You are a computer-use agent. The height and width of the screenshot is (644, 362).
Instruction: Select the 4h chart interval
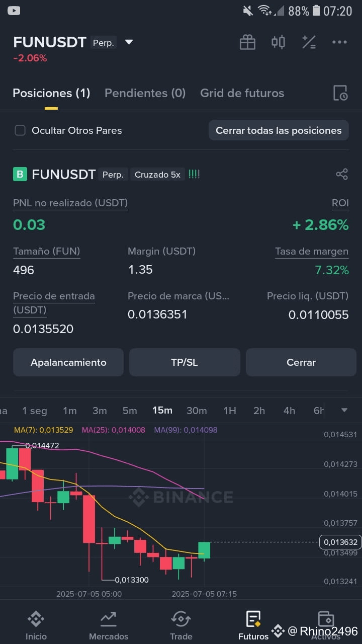point(289,411)
